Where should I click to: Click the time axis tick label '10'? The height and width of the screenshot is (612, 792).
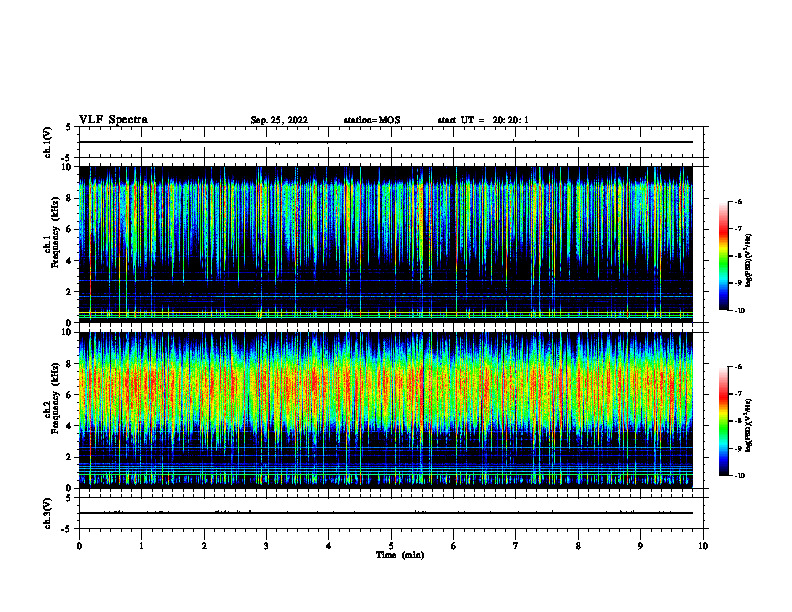pyautogui.click(x=703, y=546)
